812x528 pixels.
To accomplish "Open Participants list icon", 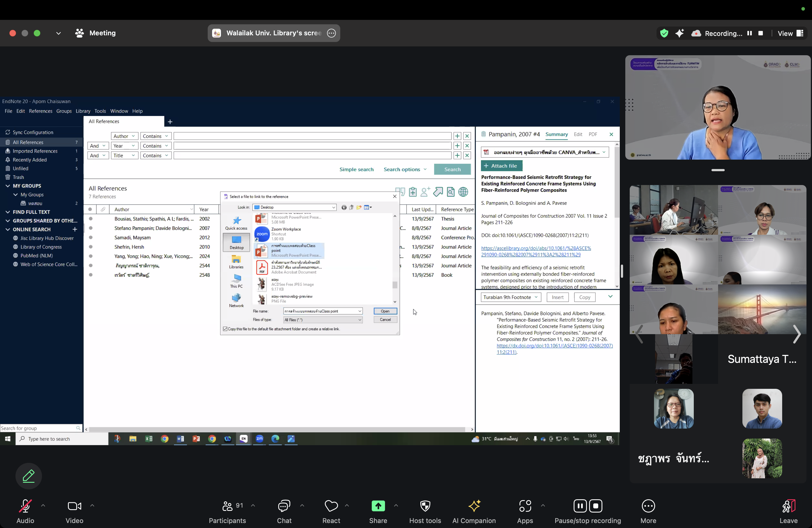I will (227, 506).
